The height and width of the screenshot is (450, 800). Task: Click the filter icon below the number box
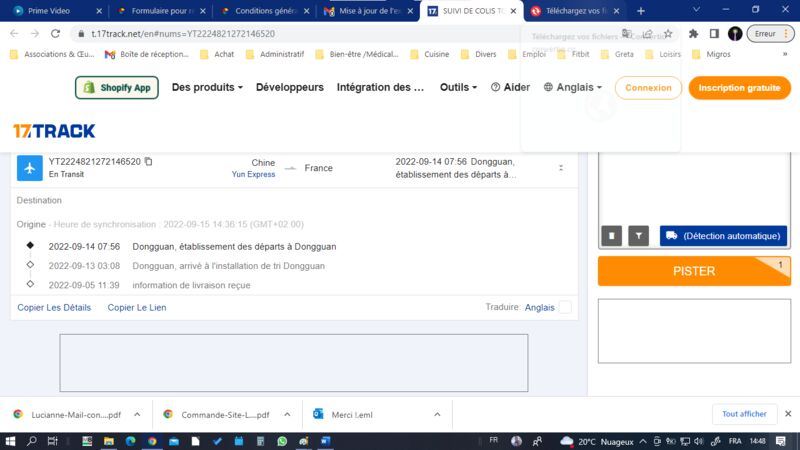(638, 236)
